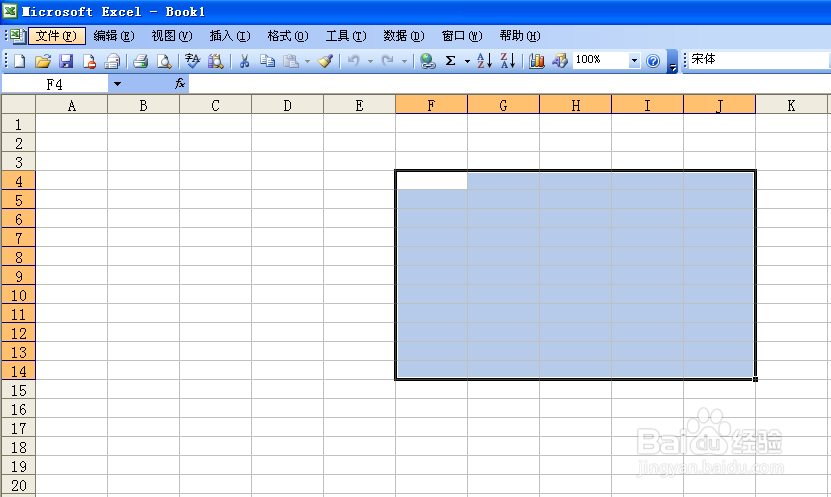Sort descending with the Z-A icon

(x=508, y=61)
